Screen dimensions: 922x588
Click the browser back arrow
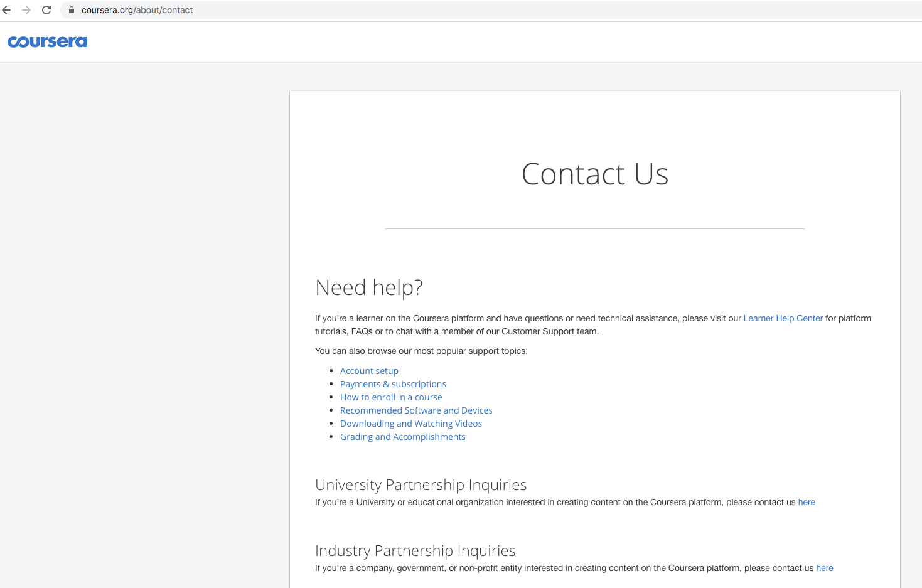coord(7,10)
